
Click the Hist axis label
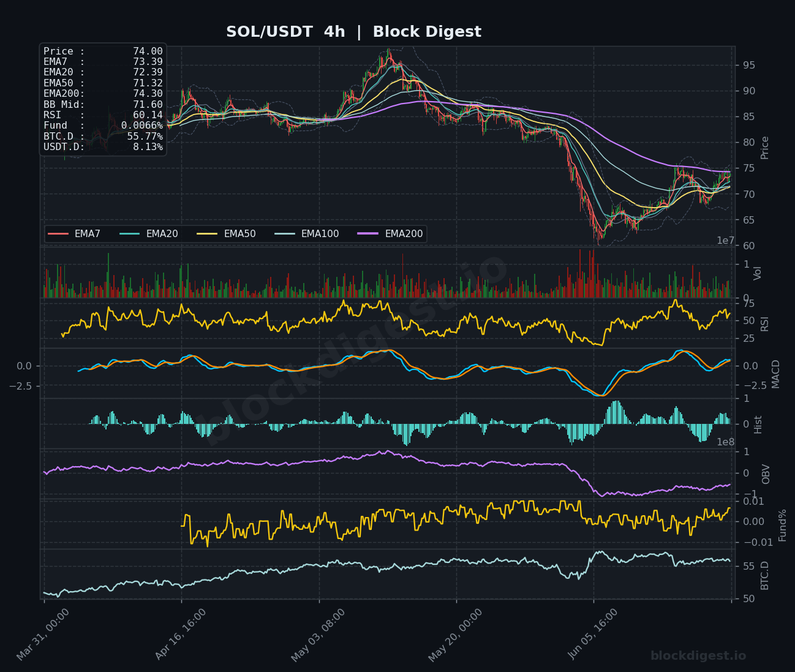[x=758, y=425]
